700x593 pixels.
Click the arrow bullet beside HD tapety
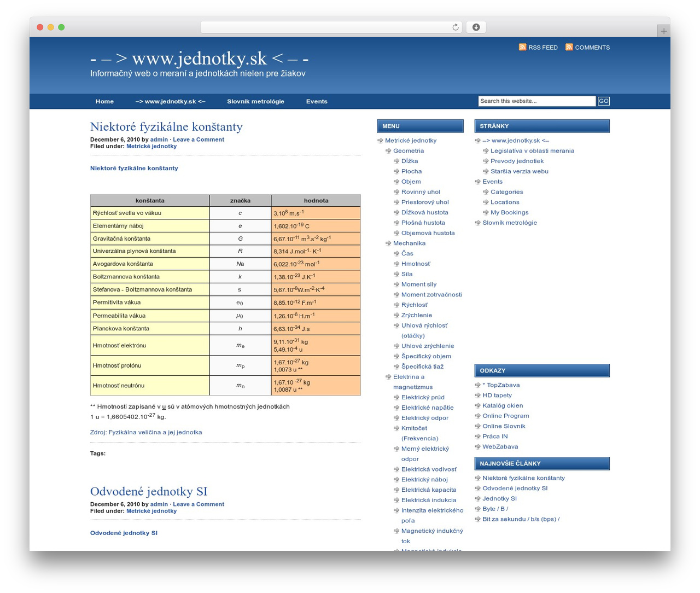tap(477, 396)
